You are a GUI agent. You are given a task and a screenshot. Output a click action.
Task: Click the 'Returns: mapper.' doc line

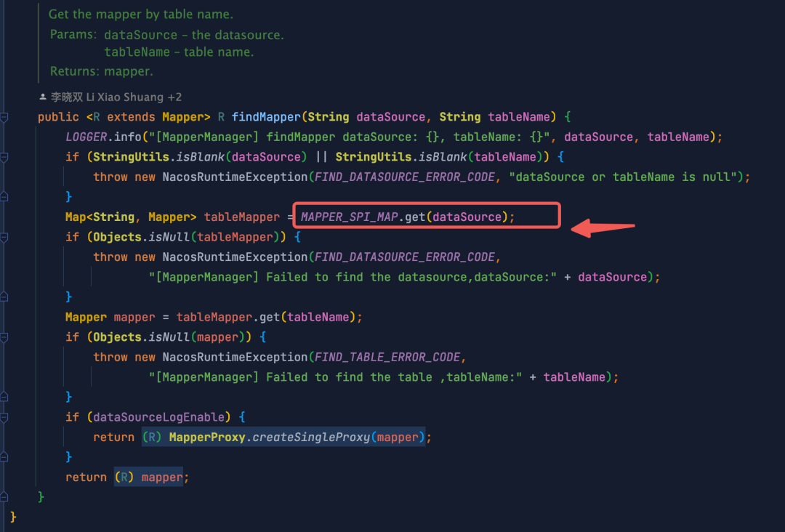102,71
